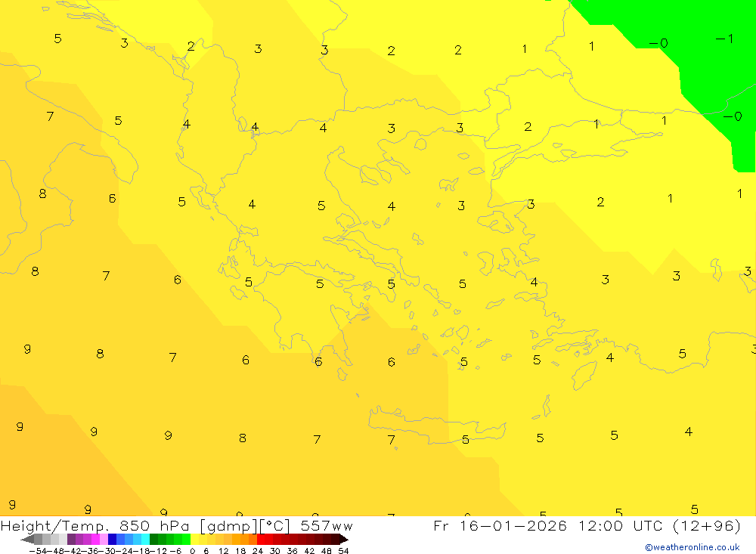This screenshot has height=554, width=756.
Task: Click the '-30' label on the legend scale
Action: 107,551
